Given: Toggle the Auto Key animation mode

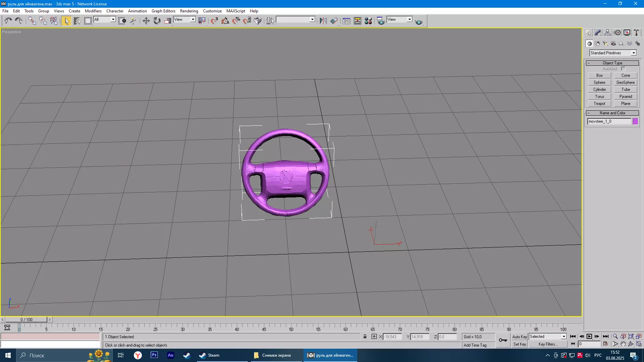Looking at the screenshot, I should click(x=520, y=337).
